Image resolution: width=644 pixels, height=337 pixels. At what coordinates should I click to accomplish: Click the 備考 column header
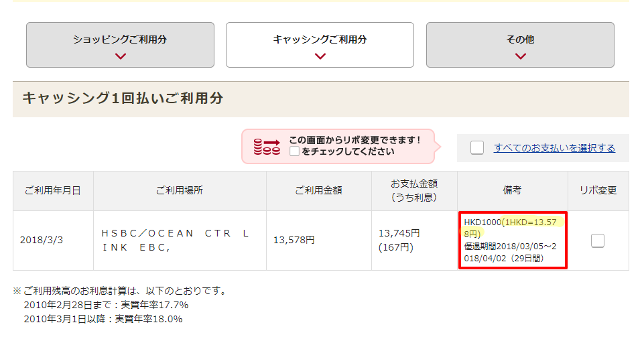click(512, 191)
